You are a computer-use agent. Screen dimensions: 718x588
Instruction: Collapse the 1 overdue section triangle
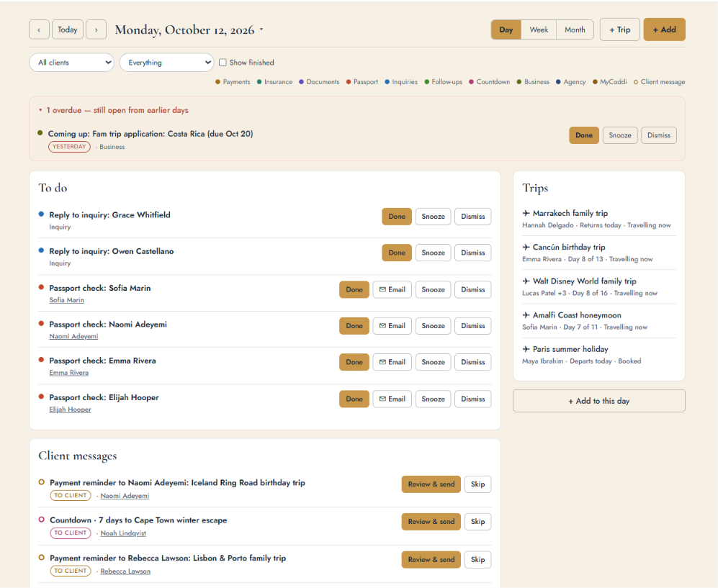pyautogui.click(x=40, y=110)
